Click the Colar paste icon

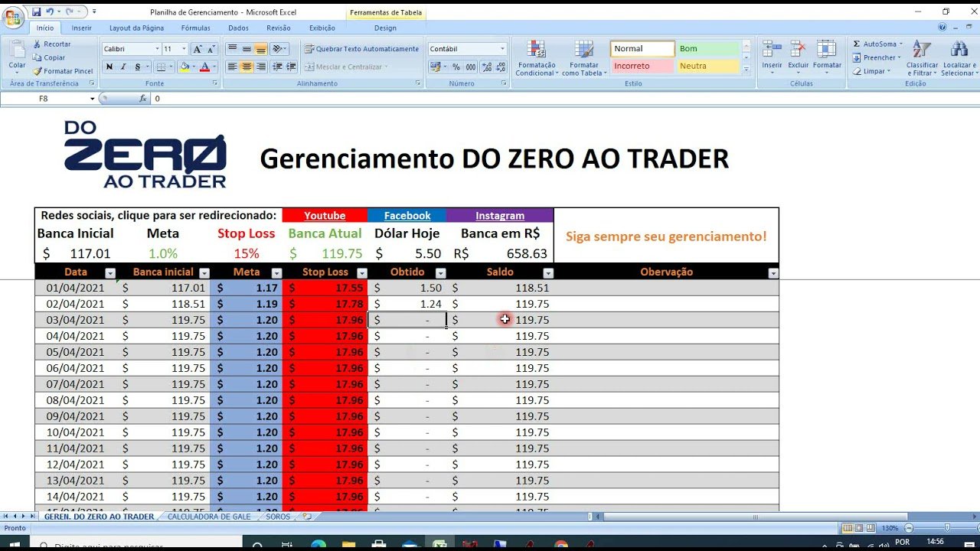click(x=17, y=51)
